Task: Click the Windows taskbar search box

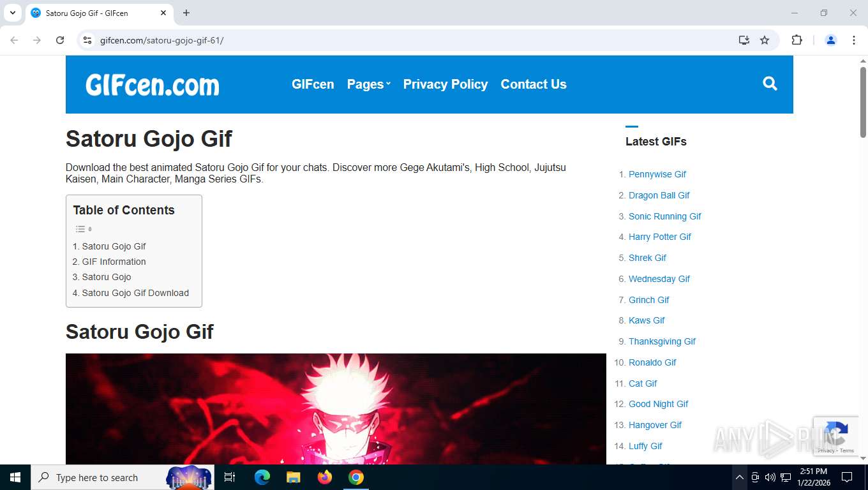Action: (x=123, y=477)
